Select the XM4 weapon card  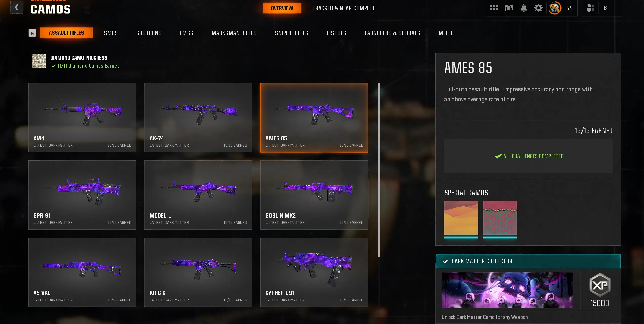(x=82, y=118)
